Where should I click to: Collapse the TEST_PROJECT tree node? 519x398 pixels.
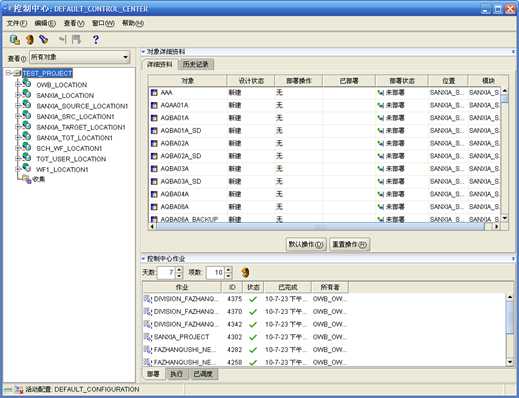[9, 73]
